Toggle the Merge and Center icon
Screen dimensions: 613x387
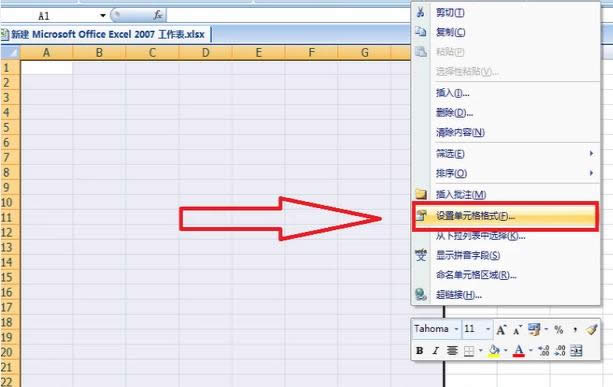click(x=576, y=351)
